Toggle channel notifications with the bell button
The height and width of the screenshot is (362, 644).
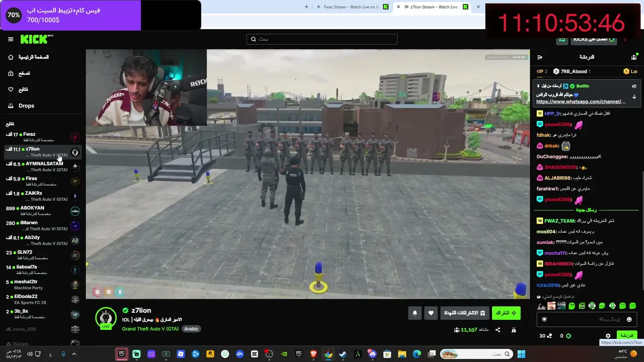click(x=415, y=313)
